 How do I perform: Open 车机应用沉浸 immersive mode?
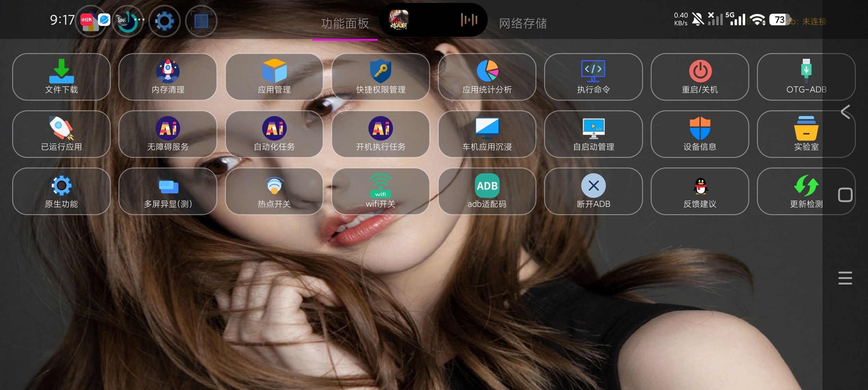click(x=487, y=134)
